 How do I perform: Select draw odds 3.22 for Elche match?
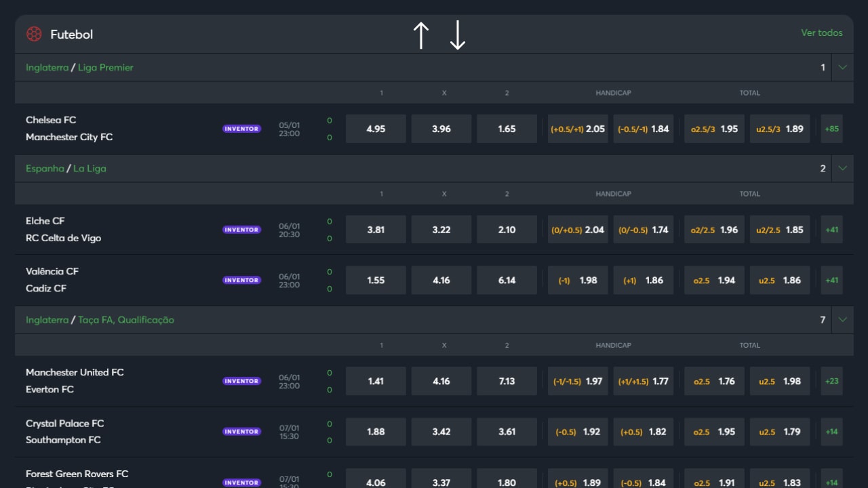(x=441, y=230)
